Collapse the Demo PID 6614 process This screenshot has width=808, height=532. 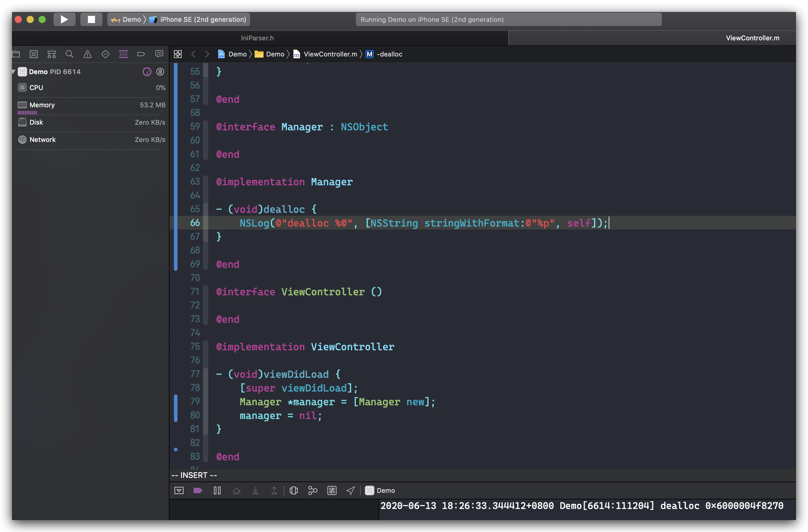[13, 72]
